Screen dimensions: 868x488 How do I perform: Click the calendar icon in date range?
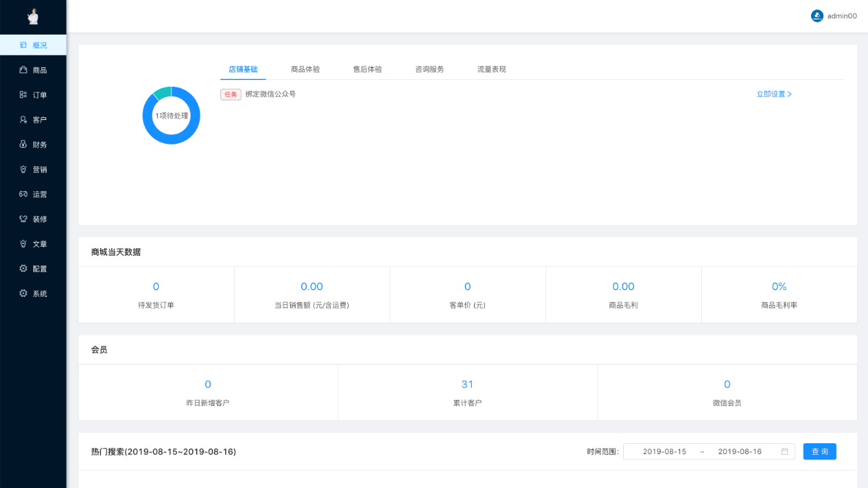click(785, 451)
